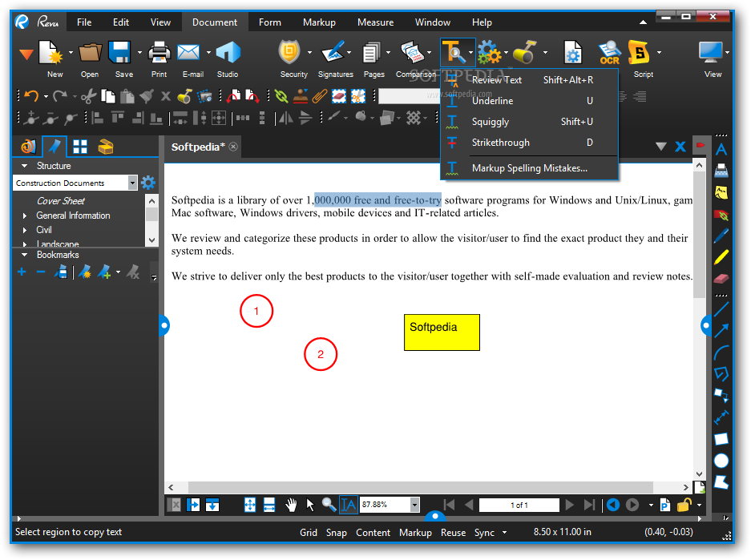Viewport: 751px width, 560px height.
Task: Click the Zoom magnifier tool in bottom bar
Action: [x=329, y=505]
